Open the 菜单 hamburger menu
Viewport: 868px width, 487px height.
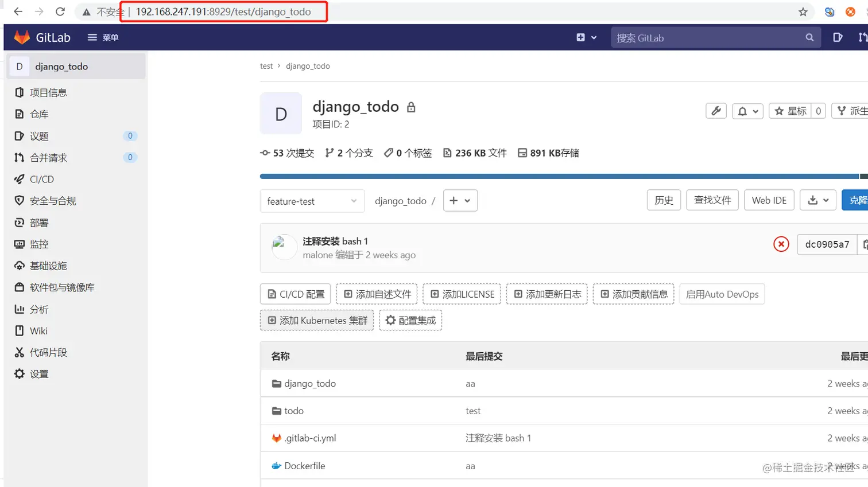[x=103, y=37]
